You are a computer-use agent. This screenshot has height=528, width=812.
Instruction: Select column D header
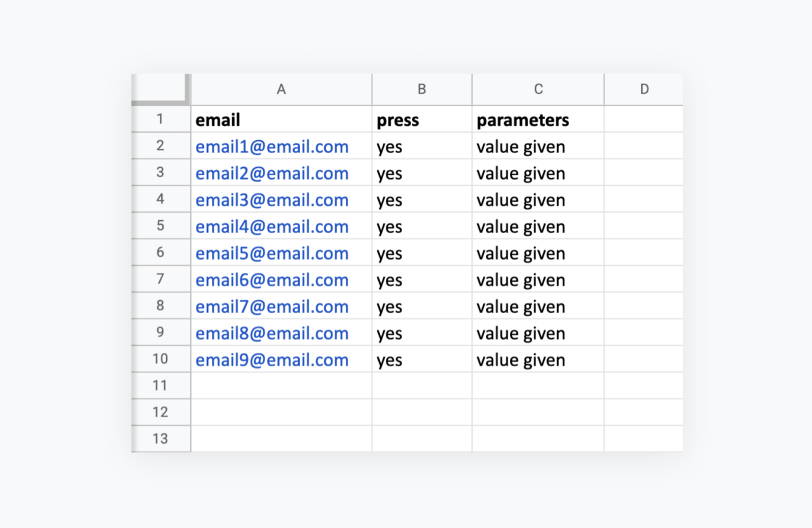[x=644, y=89]
